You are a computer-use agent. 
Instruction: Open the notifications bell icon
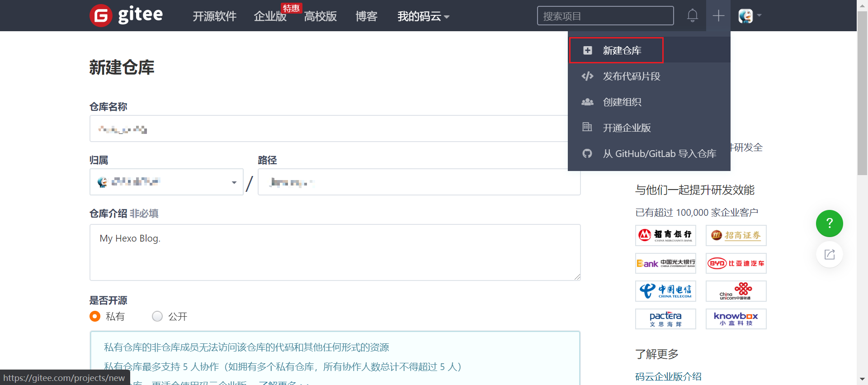tap(692, 16)
